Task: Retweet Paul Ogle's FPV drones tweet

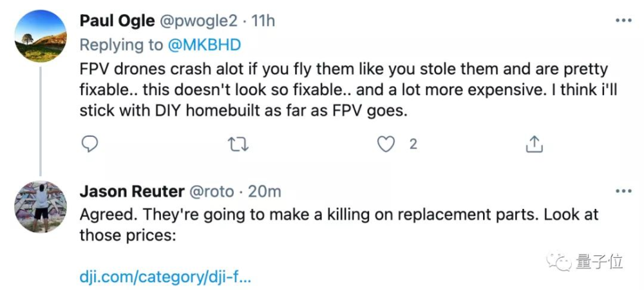Action: click(238, 144)
